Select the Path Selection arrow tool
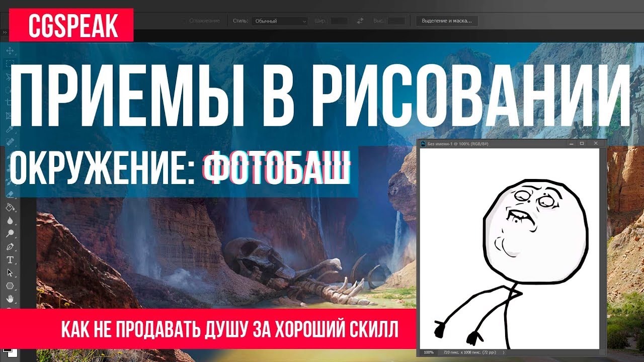Image resolution: width=644 pixels, height=362 pixels. [10, 273]
